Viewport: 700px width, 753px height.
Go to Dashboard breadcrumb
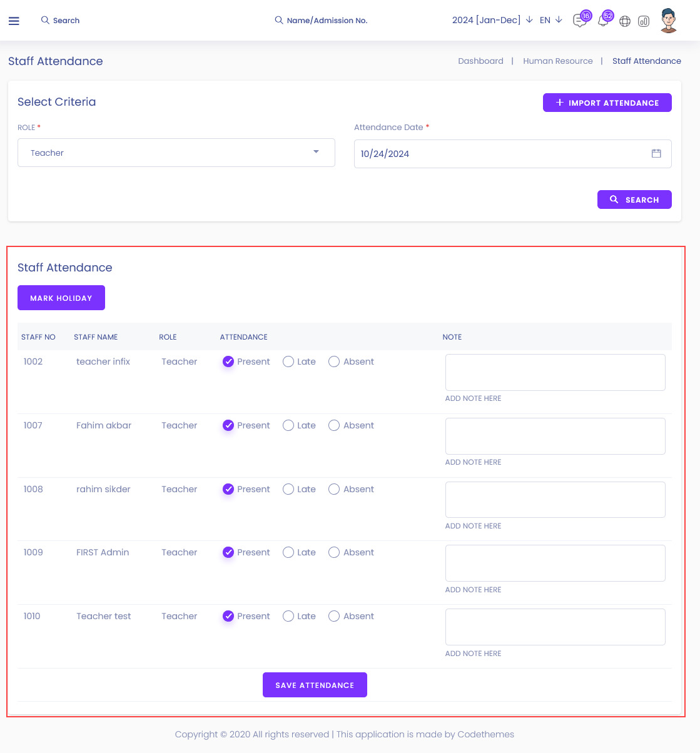(480, 61)
